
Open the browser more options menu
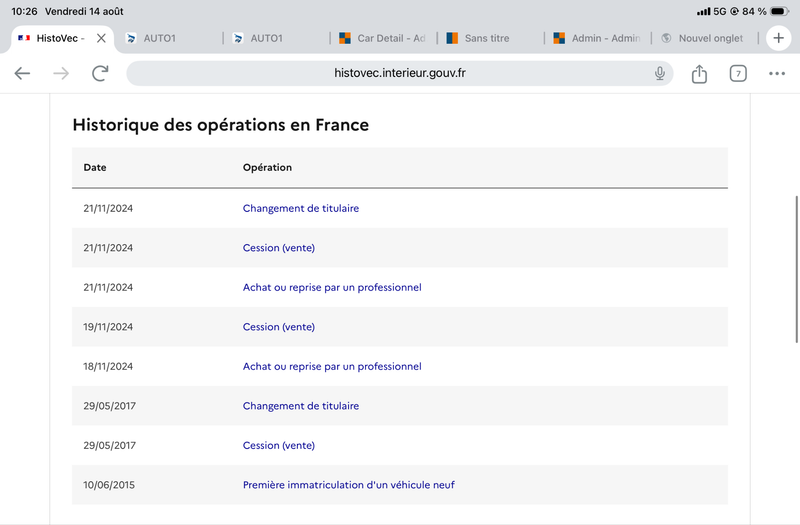777,73
